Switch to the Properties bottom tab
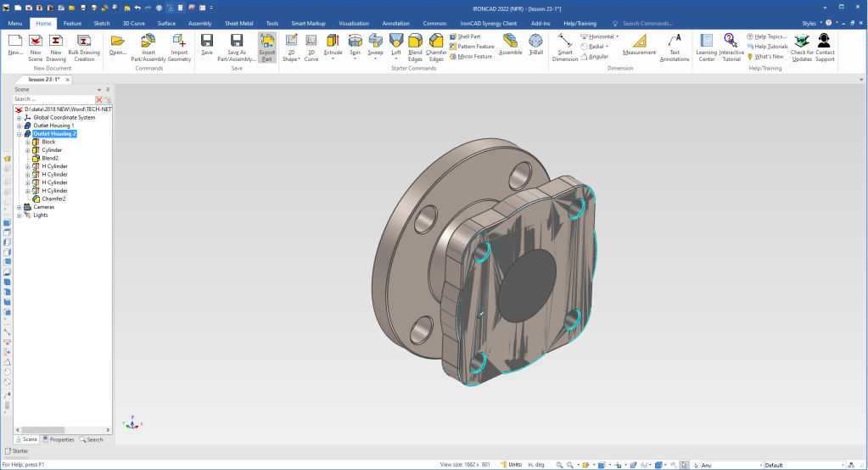The height and width of the screenshot is (470, 868). pyautogui.click(x=59, y=439)
